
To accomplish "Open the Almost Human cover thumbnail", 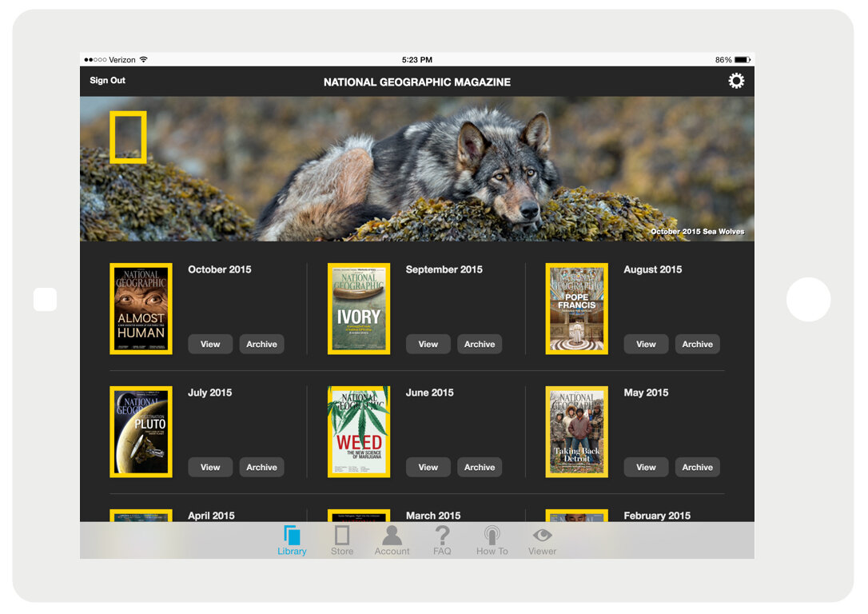I will pos(141,309).
